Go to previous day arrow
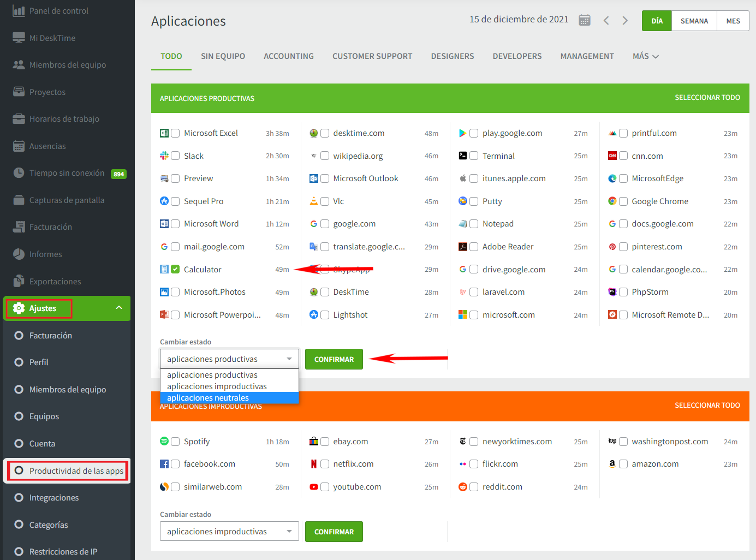This screenshot has height=560, width=756. coord(606,20)
